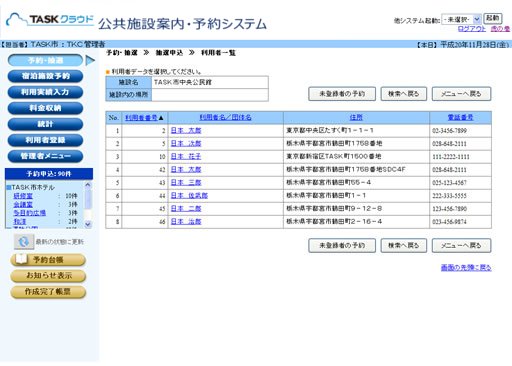Click the up arrow of 予約申込 list
512x366 pixels.
88,184
